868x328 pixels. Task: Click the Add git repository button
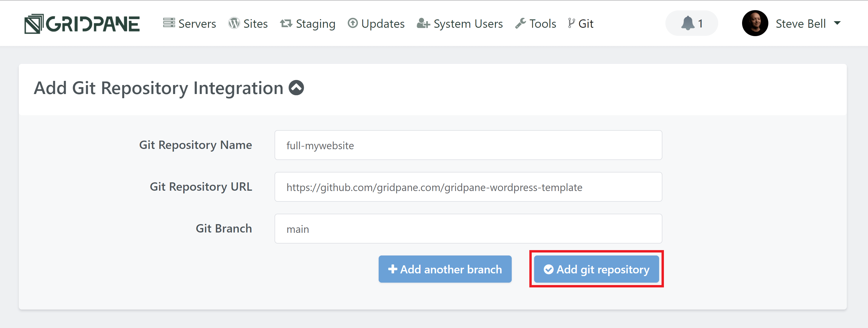click(596, 269)
